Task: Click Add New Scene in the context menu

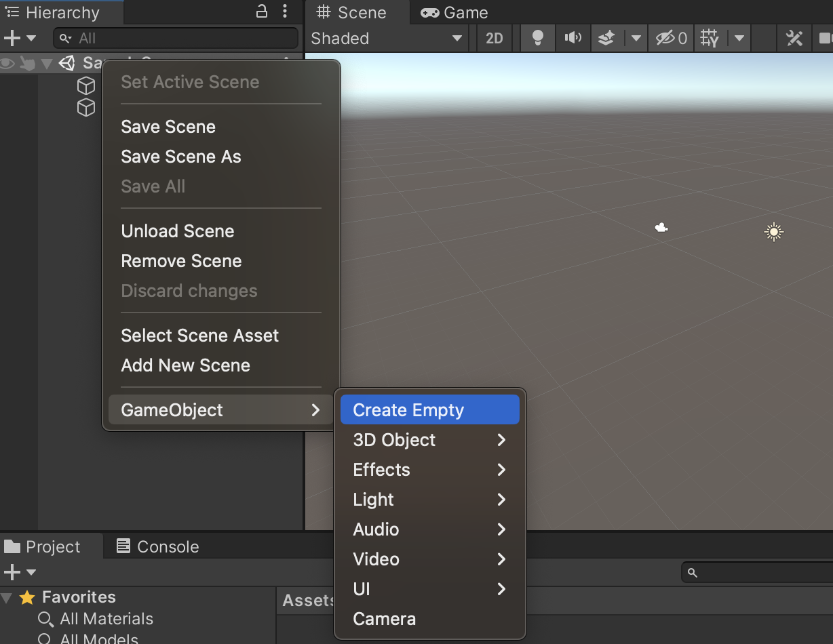Action: coord(185,365)
